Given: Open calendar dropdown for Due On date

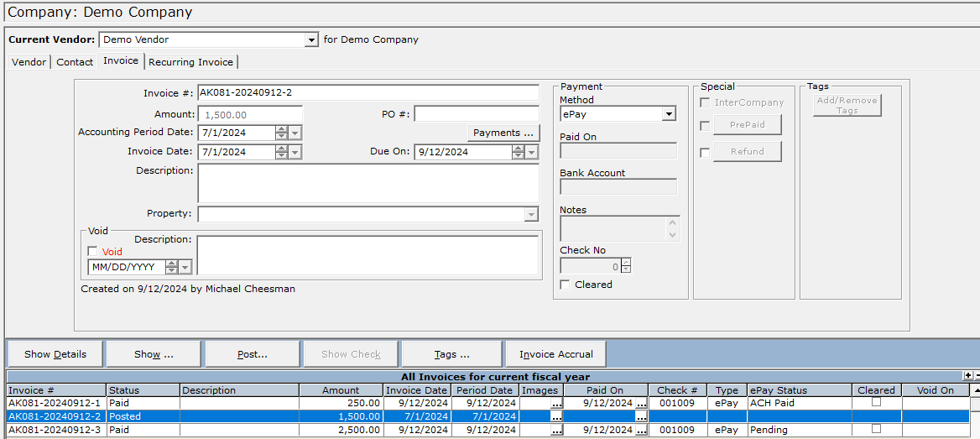Looking at the screenshot, I should click(531, 152).
